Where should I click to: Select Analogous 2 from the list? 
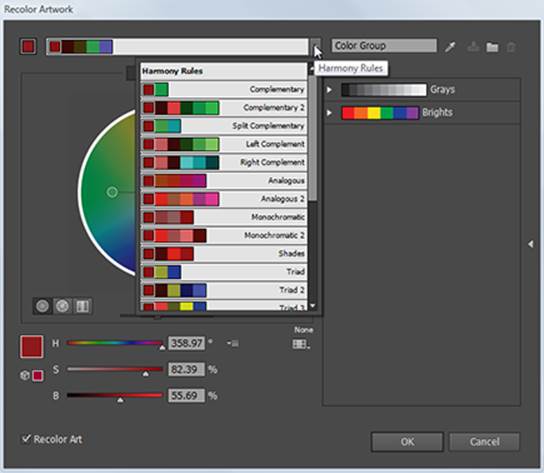[224, 199]
